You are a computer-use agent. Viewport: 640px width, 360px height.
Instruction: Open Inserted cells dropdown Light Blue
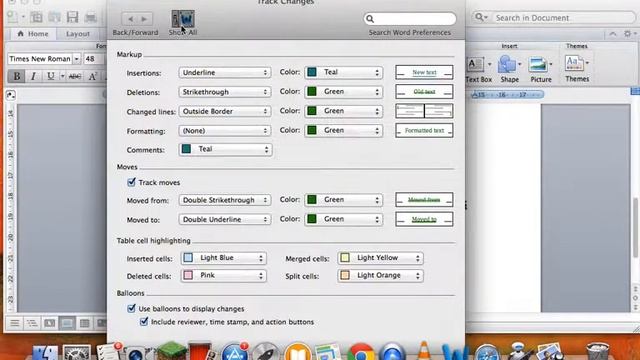224,258
